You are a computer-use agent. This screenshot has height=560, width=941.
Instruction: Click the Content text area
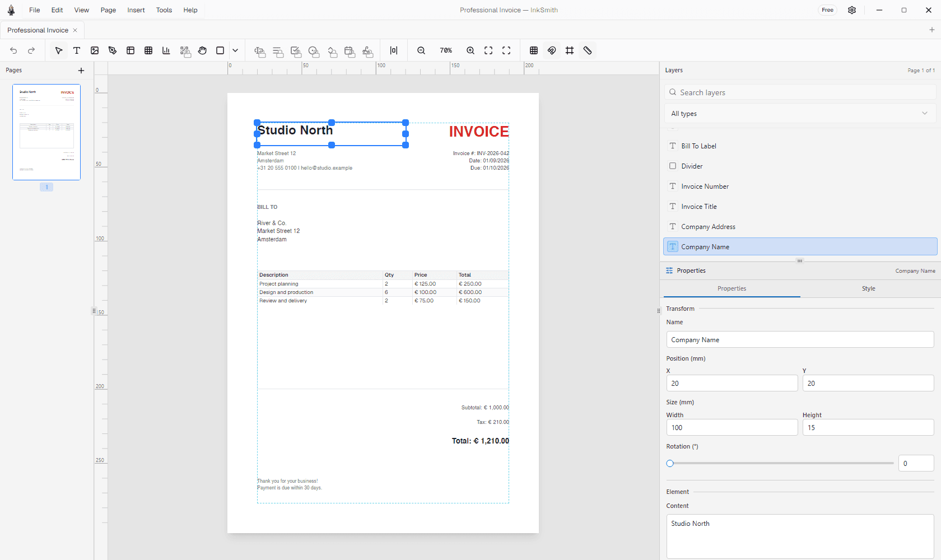[x=800, y=536]
